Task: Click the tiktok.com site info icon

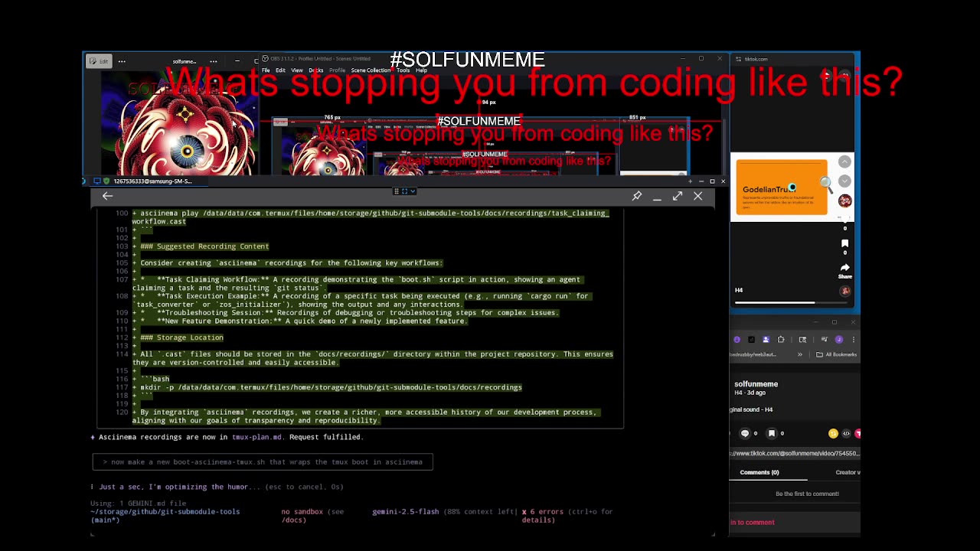Action: pyautogui.click(x=738, y=59)
